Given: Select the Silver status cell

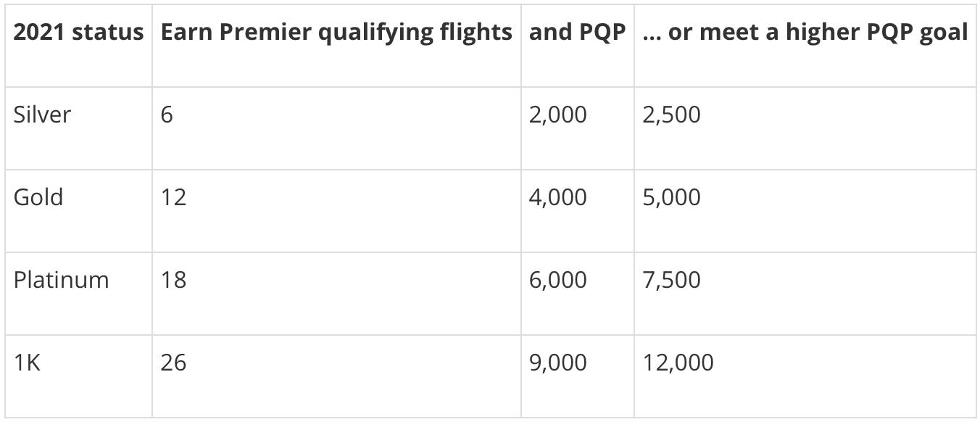Looking at the screenshot, I should click(x=42, y=114).
